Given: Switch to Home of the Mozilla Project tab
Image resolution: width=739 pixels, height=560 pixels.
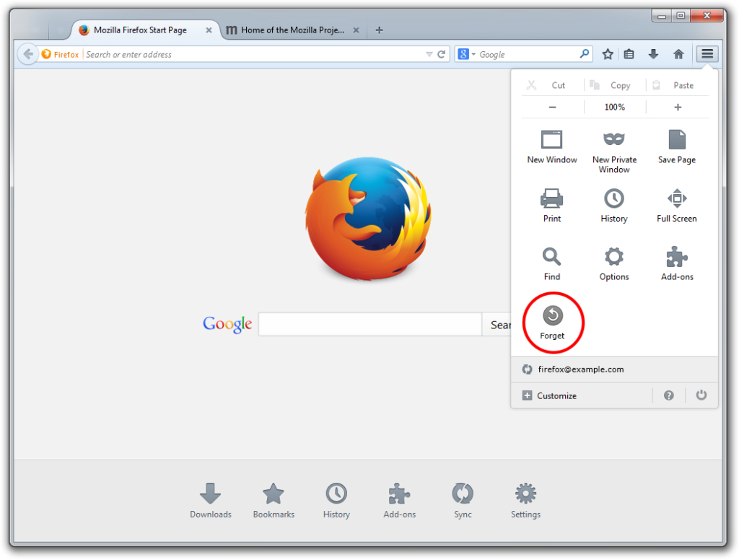Looking at the screenshot, I should point(292,30).
